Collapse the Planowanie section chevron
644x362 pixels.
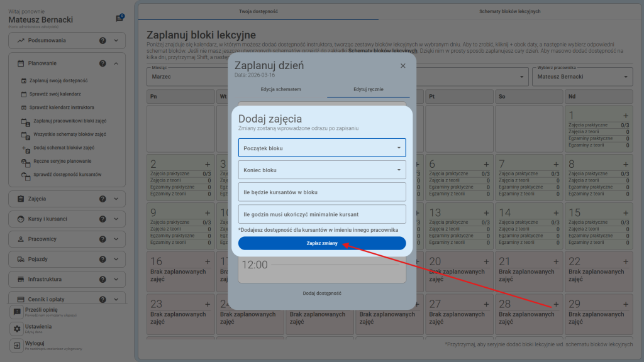[116, 63]
